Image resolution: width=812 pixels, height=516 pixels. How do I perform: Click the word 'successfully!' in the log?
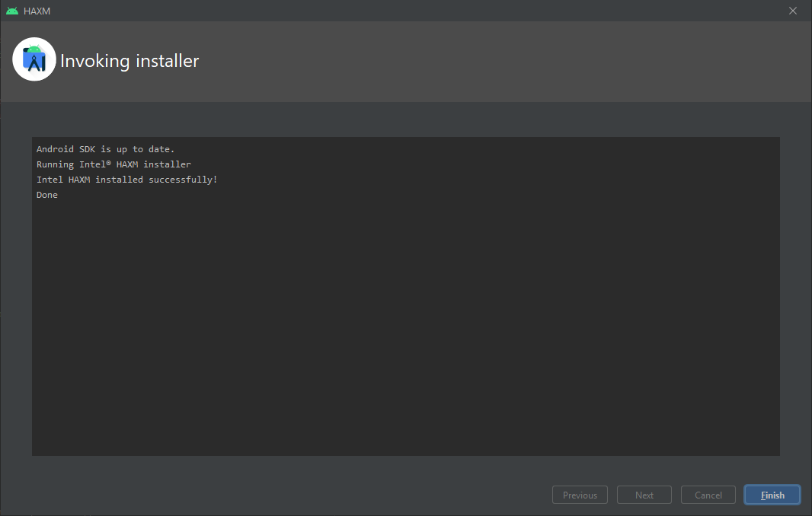tap(183, 180)
